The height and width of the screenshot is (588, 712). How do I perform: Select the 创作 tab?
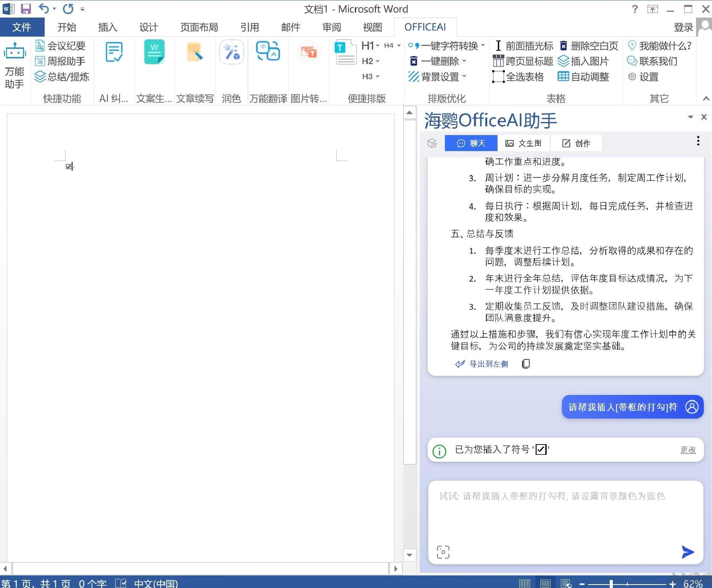point(576,143)
